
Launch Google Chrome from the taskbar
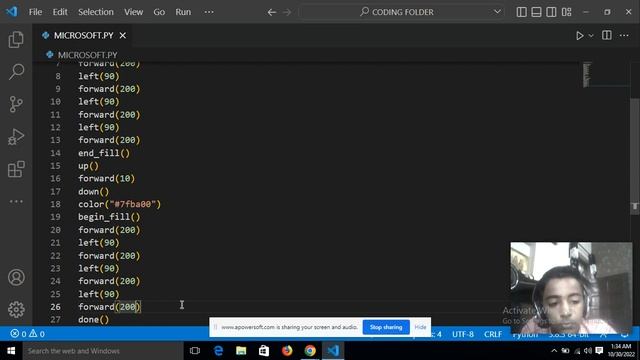point(310,351)
